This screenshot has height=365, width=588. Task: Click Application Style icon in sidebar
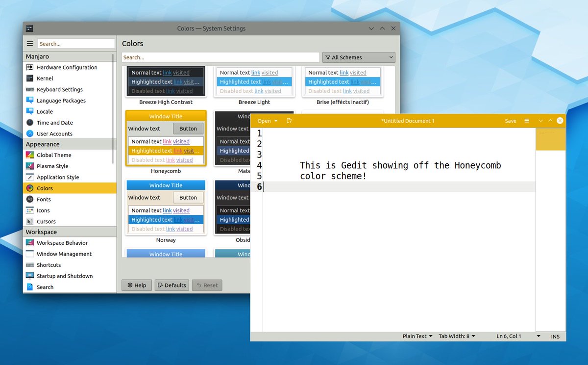(x=30, y=177)
